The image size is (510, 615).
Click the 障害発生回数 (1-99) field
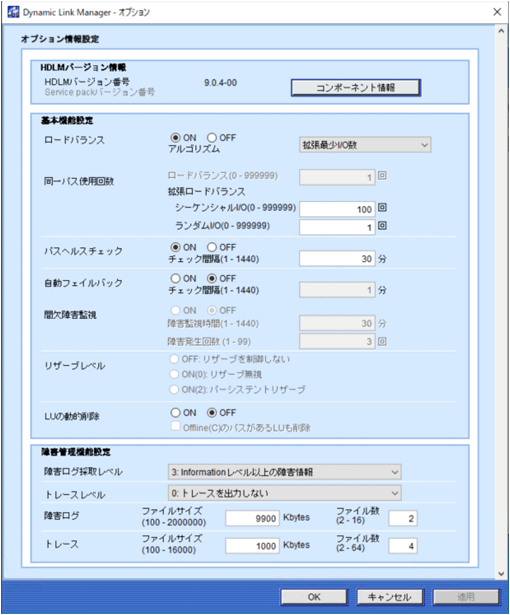tap(337, 342)
